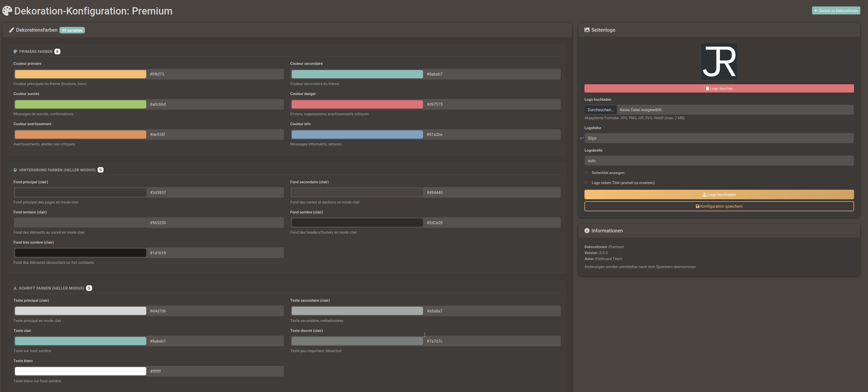Click the palette icon beside Dekoration-Konfiguration title
This screenshot has height=392, width=868.
click(7, 11)
